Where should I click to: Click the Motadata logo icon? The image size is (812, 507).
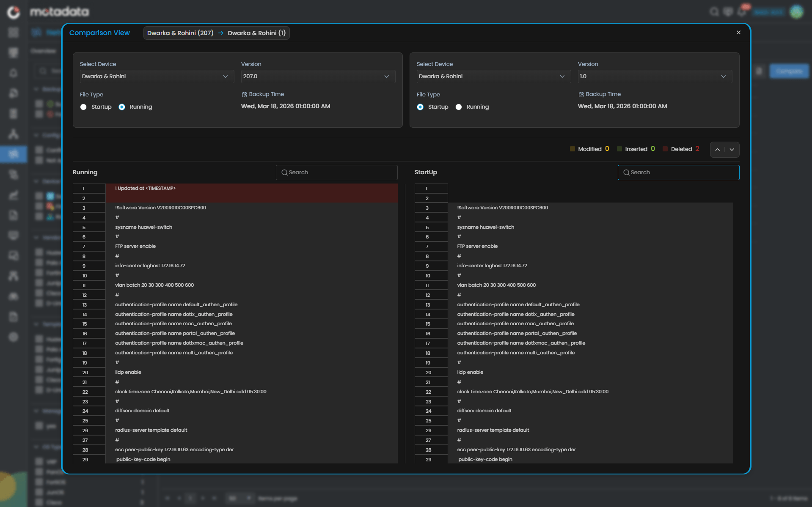[14, 12]
